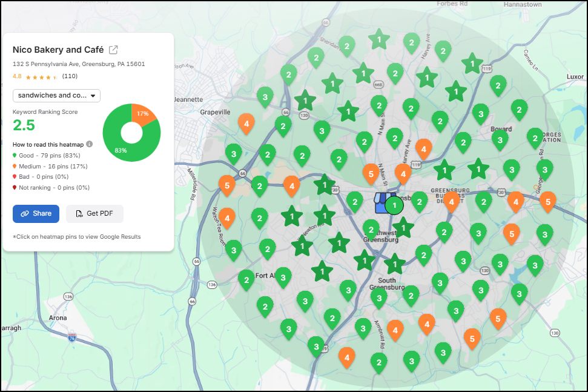Screen dimensions: 588x392
Task: Click orange 4 pin nearest Grapeville label
Action: pos(246,124)
